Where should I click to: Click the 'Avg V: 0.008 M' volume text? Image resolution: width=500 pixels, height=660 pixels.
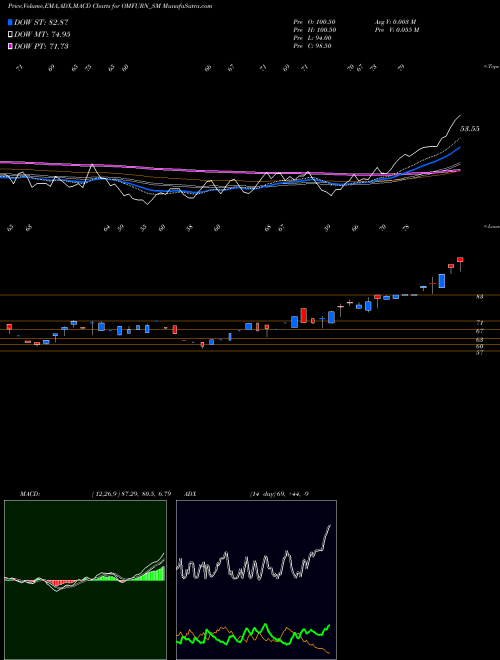(x=395, y=22)
